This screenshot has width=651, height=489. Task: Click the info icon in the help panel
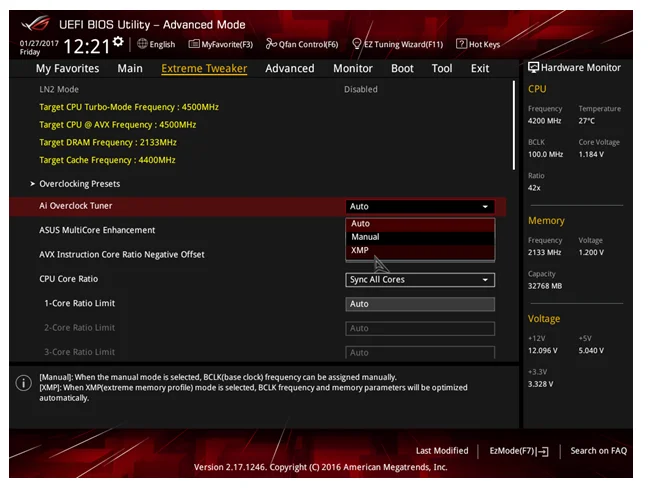click(24, 383)
